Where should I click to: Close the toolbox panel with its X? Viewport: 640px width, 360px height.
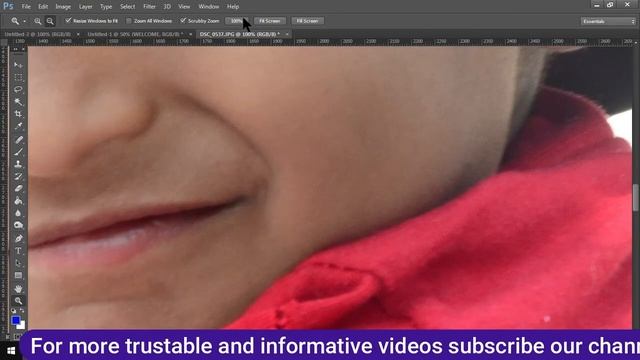(23, 49)
